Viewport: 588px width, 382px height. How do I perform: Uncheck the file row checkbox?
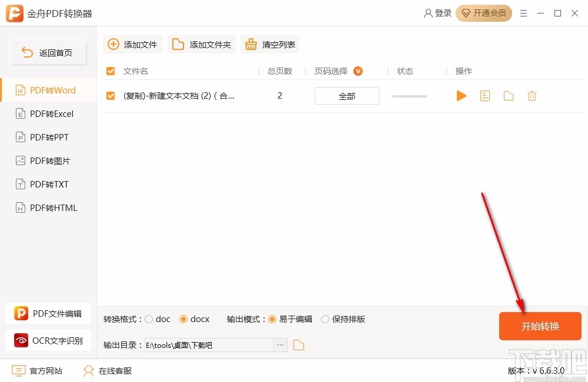110,95
